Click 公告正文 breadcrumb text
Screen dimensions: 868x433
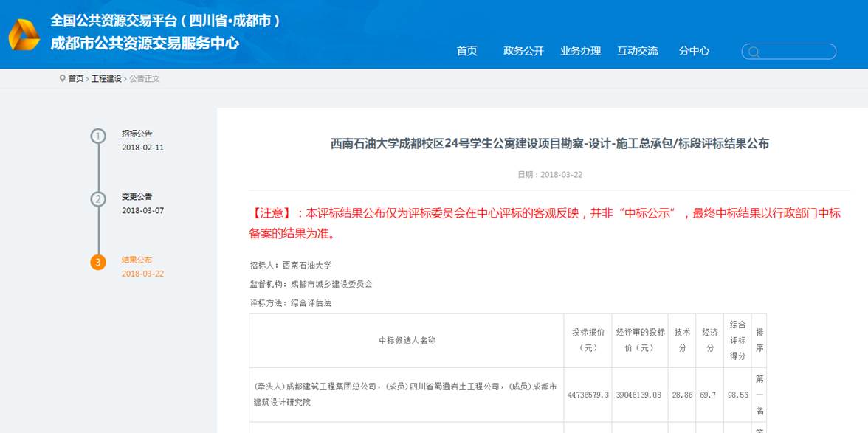(x=145, y=78)
